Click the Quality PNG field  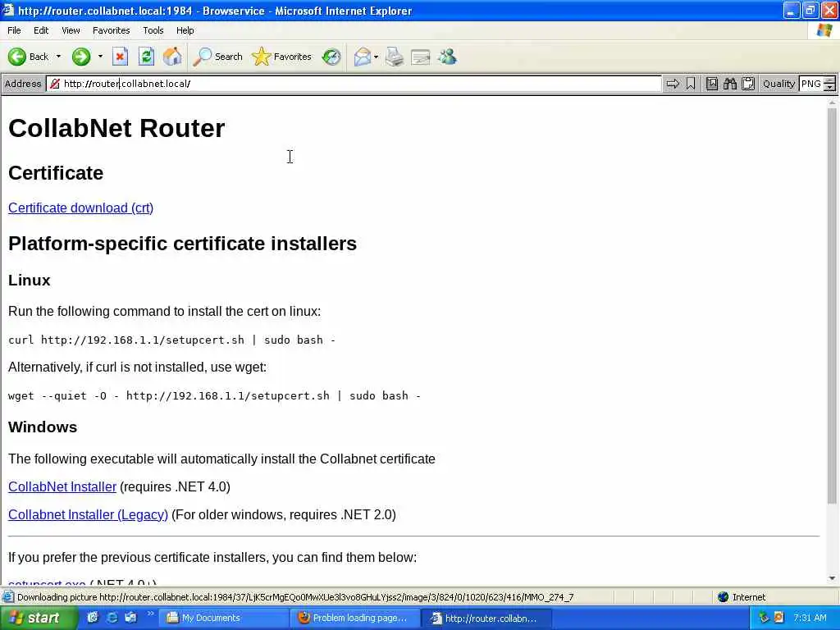[x=810, y=84]
